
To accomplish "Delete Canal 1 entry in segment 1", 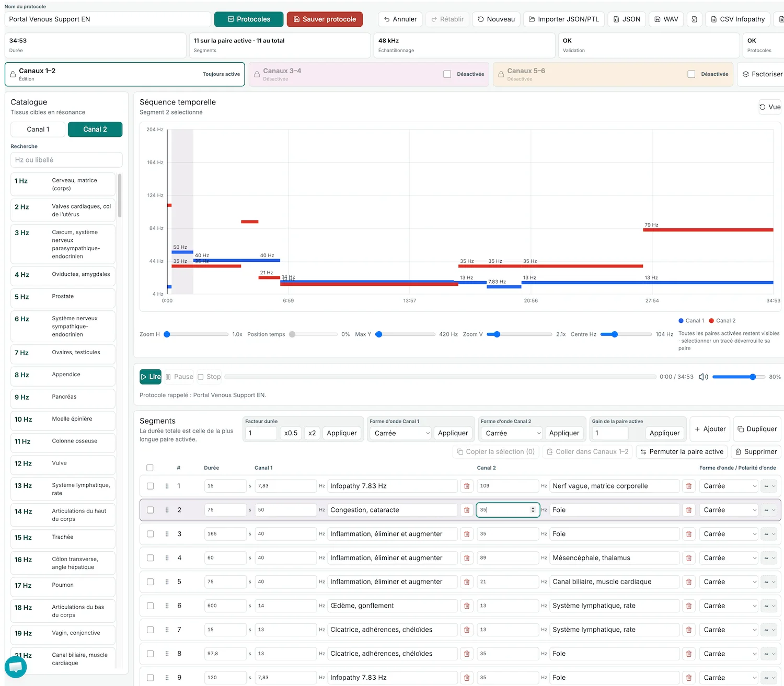I will tap(467, 486).
